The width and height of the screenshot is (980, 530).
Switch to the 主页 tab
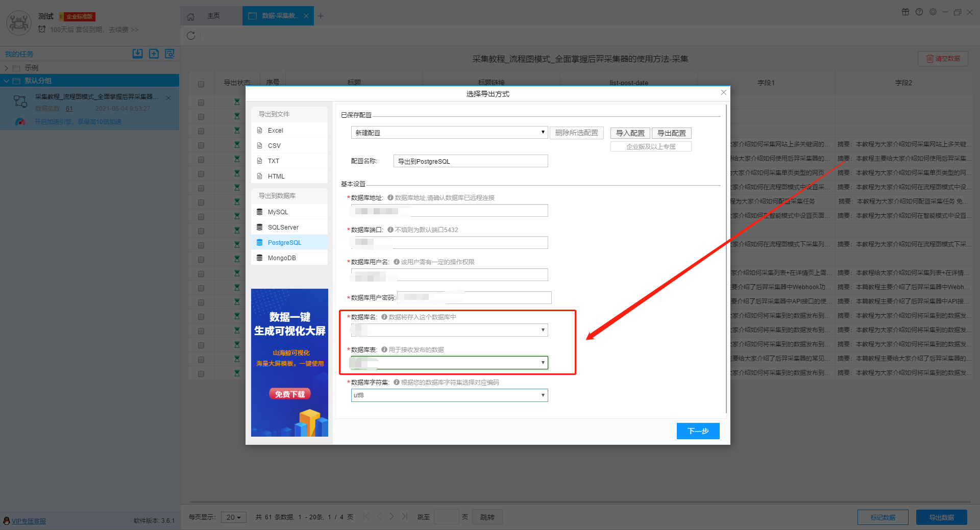214,16
